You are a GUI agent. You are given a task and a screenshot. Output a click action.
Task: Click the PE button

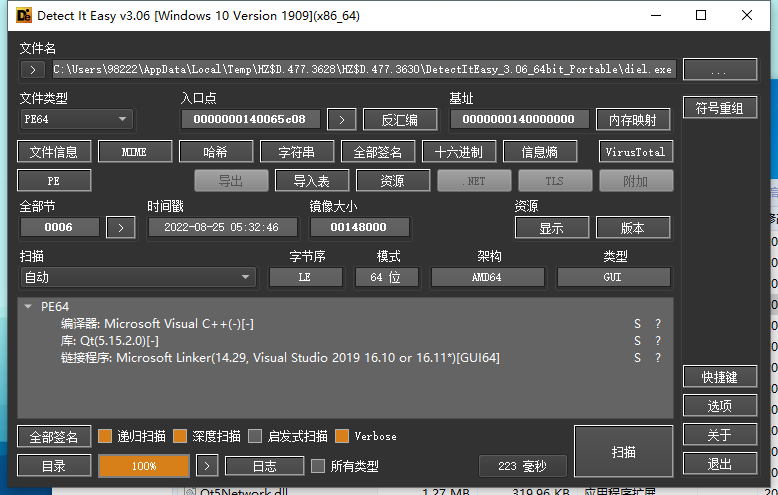[x=54, y=181]
